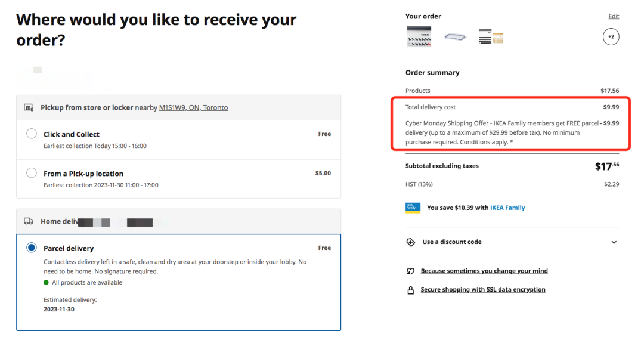Image resolution: width=644 pixels, height=337 pixels.
Task: Select Parcel delivery radio button
Action: [32, 248]
